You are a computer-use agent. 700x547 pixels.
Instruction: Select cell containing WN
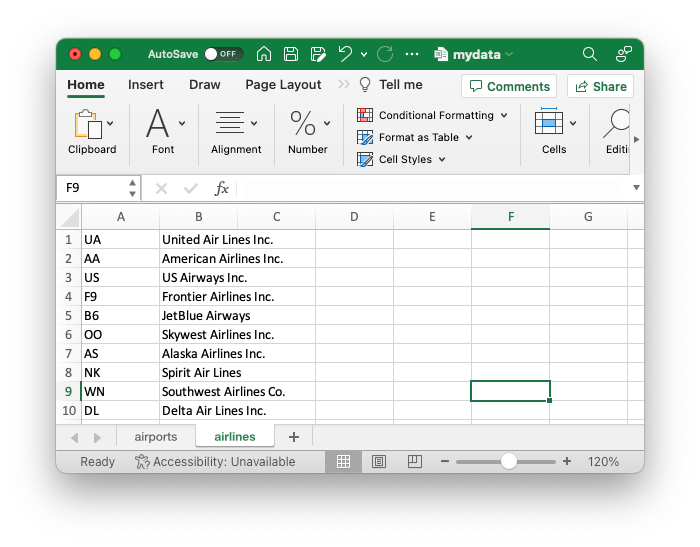pyautogui.click(x=121, y=392)
